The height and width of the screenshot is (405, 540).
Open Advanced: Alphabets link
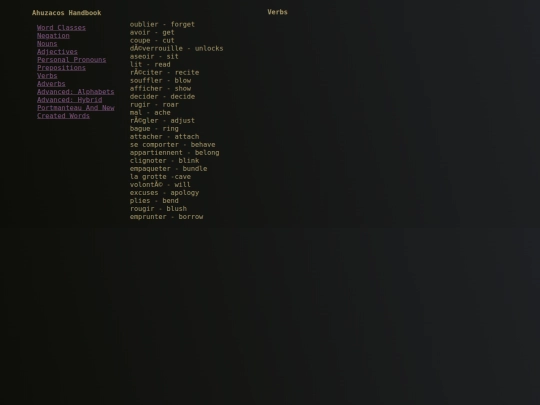point(75,92)
